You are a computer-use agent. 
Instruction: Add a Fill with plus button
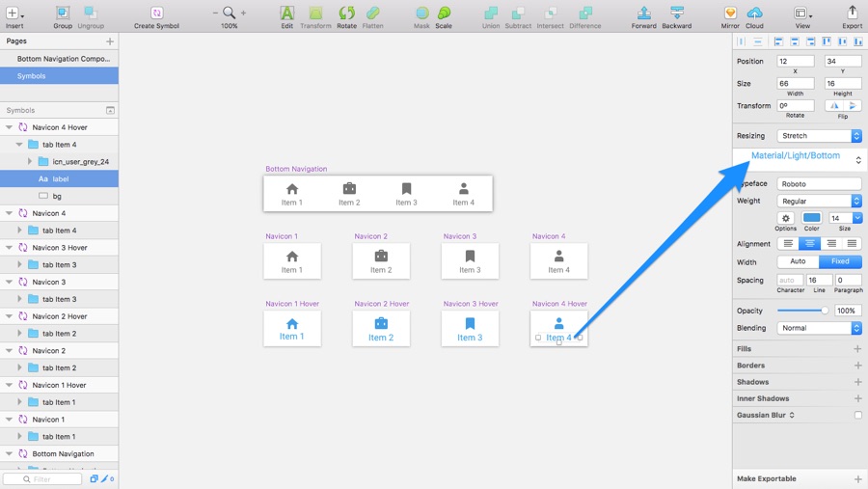click(857, 349)
